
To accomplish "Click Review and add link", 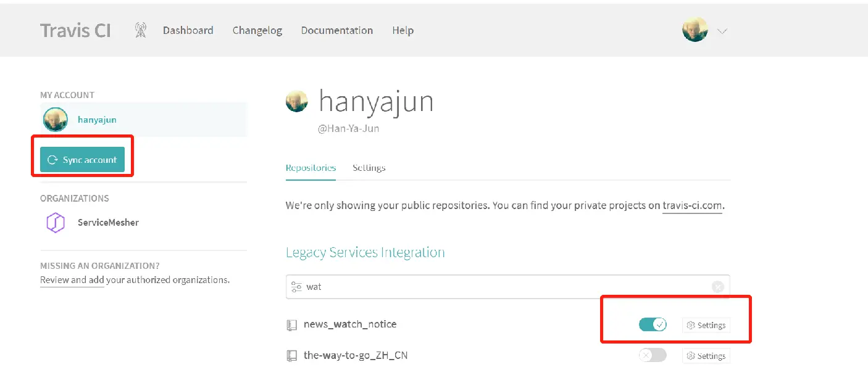I will click(72, 280).
